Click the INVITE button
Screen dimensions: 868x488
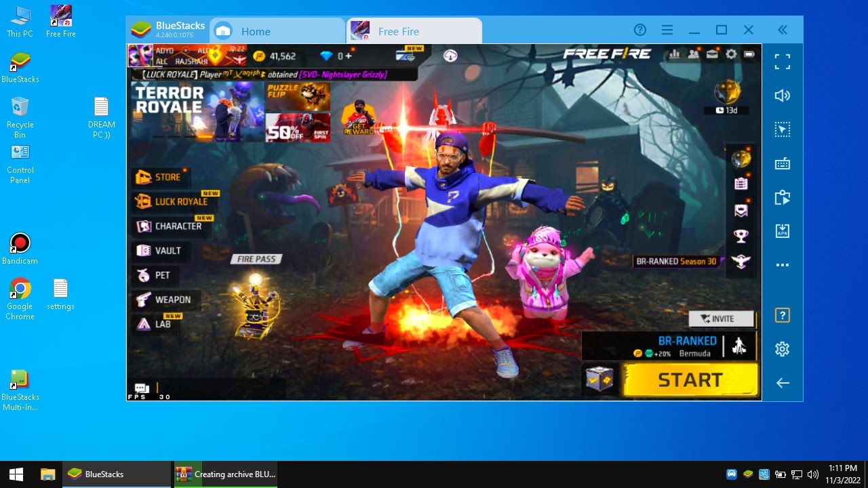tap(722, 319)
